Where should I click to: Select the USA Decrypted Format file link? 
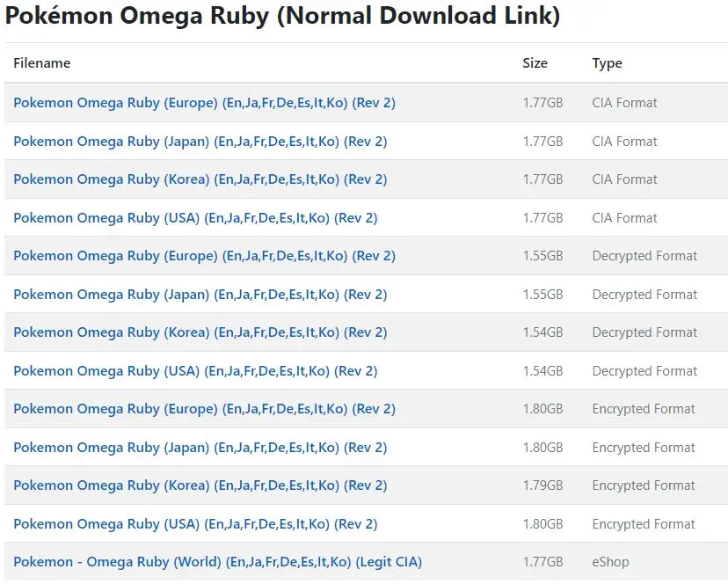[x=195, y=371]
